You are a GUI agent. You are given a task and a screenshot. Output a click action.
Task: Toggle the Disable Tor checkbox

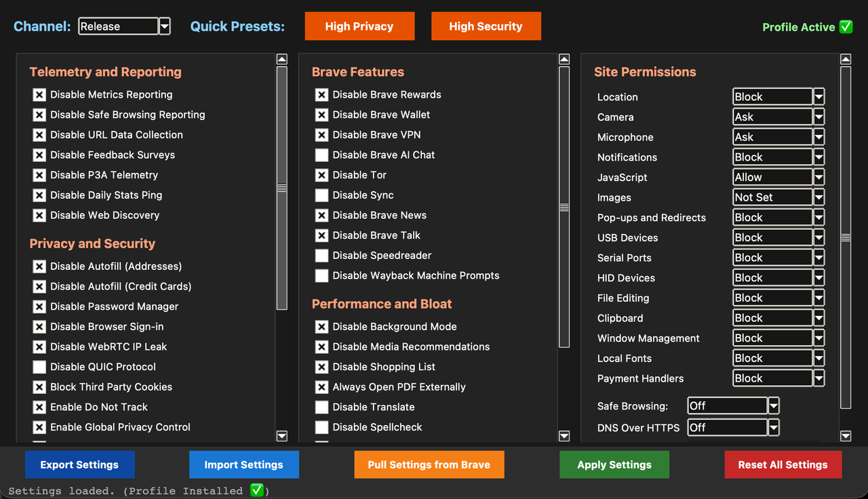click(x=321, y=175)
